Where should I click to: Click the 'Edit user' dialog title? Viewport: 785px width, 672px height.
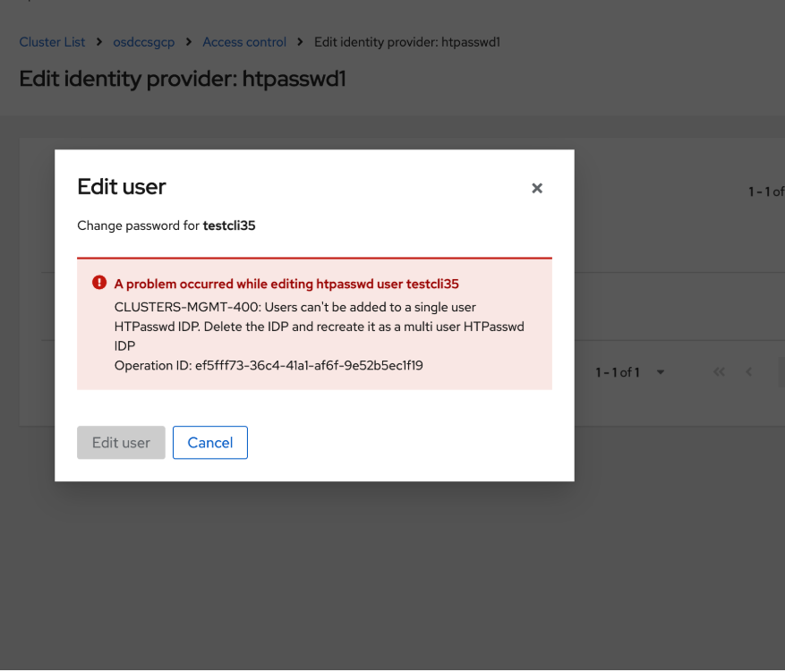(122, 187)
